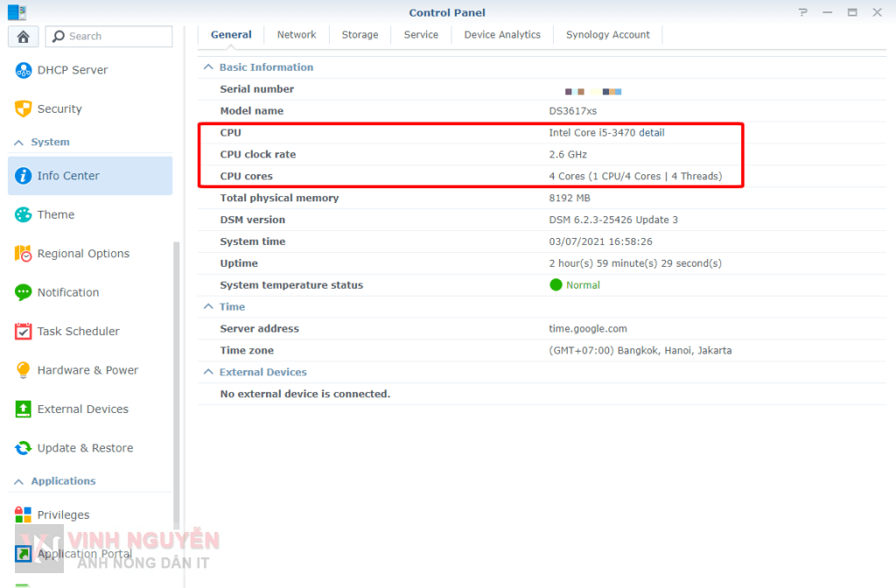Open the DHCP Server icon
The width and height of the screenshot is (896, 588).
24,70
